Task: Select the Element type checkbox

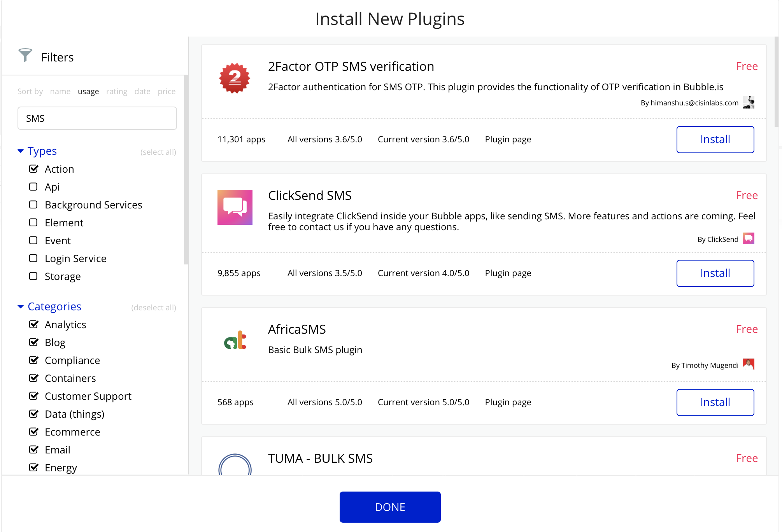Action: 33,222
